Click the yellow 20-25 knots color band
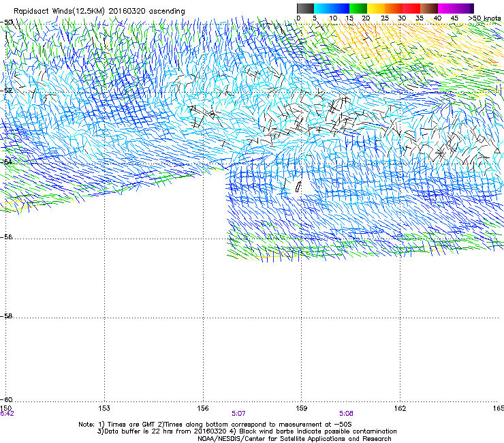 [376, 8]
